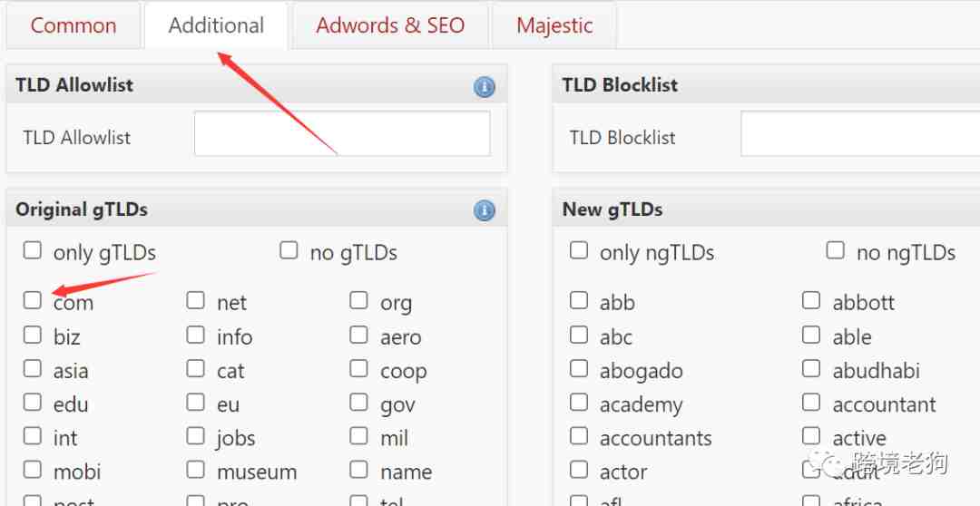Enable the only gTLDs checkbox
Image resolution: width=980 pixels, height=506 pixels.
point(33,250)
